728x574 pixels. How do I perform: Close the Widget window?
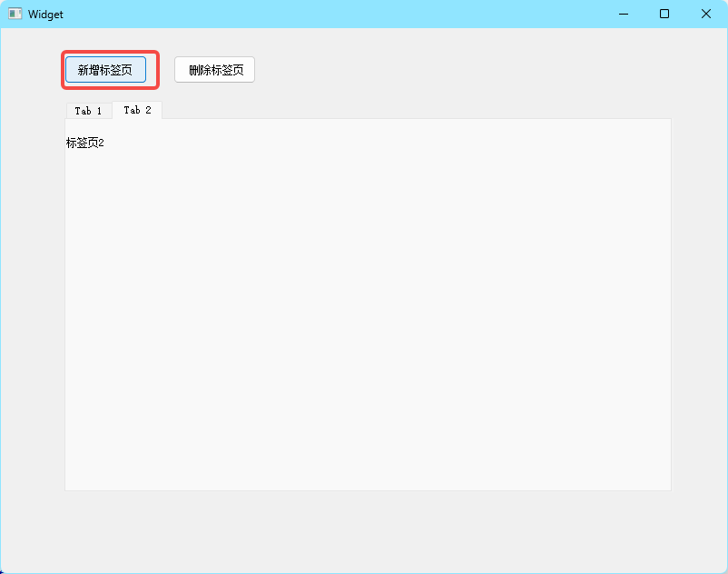click(705, 14)
